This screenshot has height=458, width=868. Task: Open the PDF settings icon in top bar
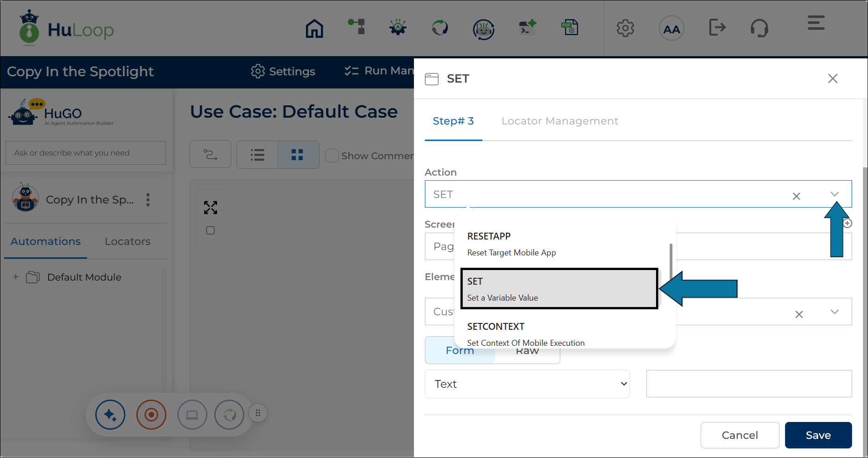coord(569,27)
